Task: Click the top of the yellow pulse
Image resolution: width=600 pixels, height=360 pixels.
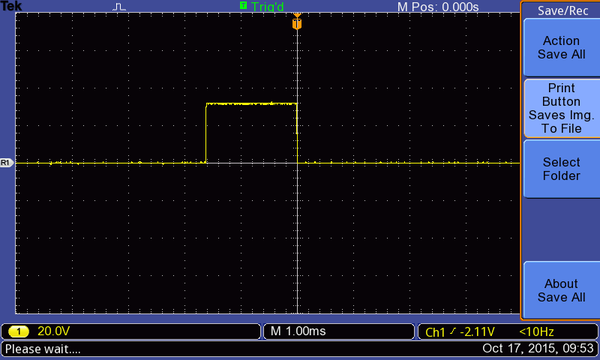Action: [251, 104]
